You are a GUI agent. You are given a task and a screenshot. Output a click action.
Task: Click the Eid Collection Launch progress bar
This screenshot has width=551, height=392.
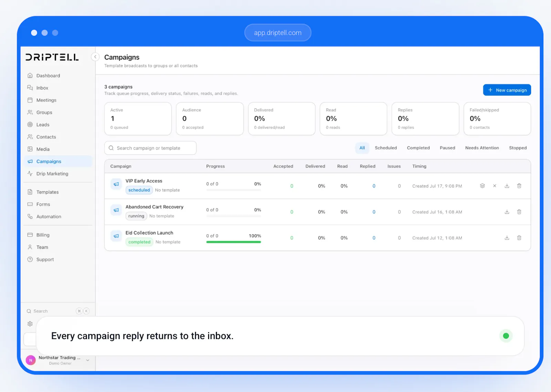(233, 242)
